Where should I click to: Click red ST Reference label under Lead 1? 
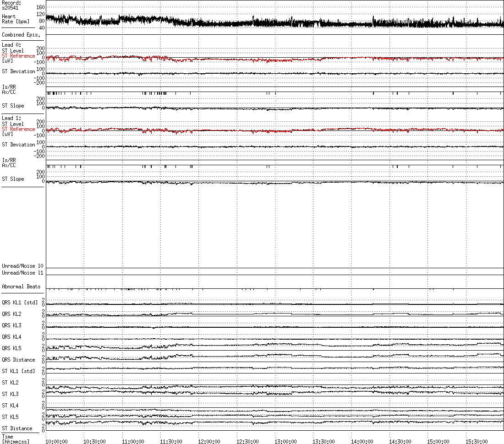point(18,129)
